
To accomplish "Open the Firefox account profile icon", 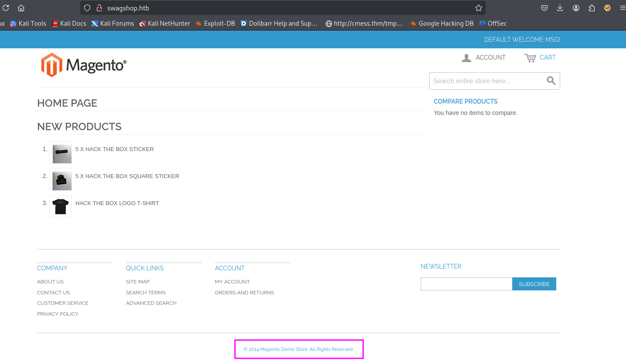I will tap(576, 8).
